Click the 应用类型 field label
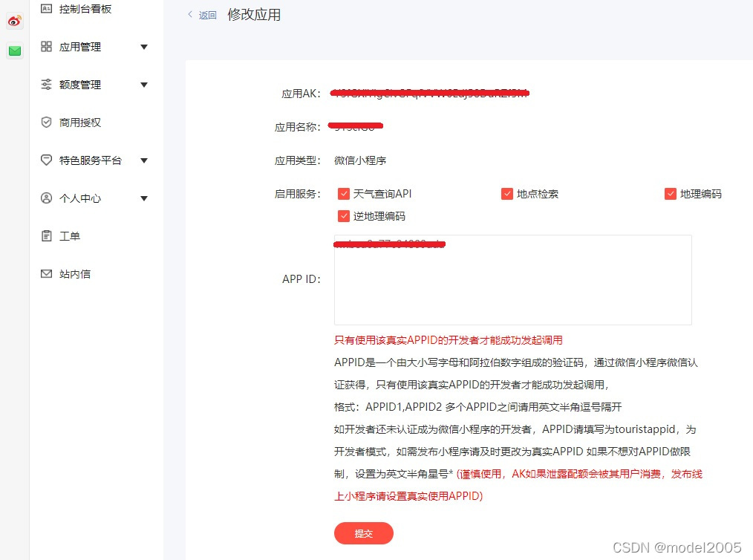 pos(297,160)
